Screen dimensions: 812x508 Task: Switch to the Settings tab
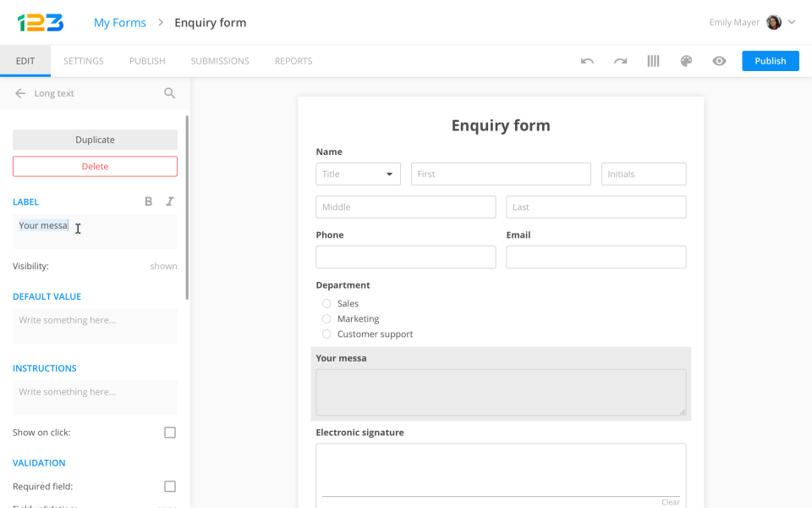pyautogui.click(x=83, y=60)
